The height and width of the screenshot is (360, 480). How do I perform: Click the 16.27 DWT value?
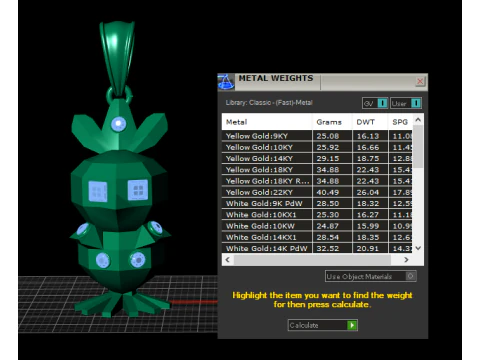(368, 215)
